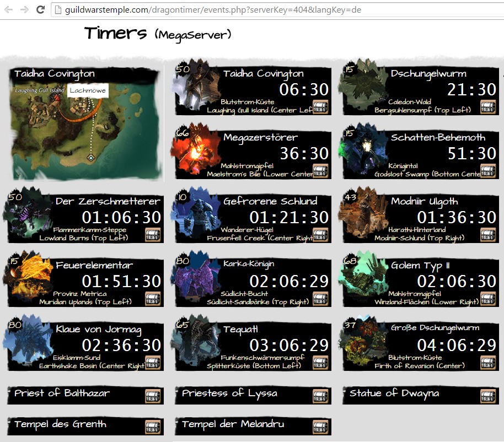Screen dimensions: 504x442
Task: Click the Tempel der Melandru title
Action: (233, 424)
